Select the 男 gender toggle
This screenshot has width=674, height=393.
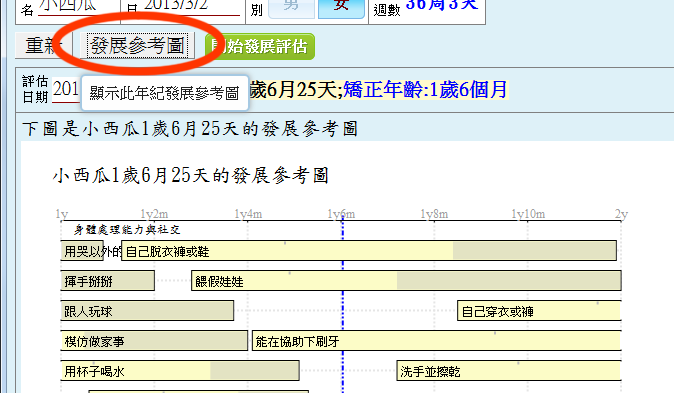[291, 8]
